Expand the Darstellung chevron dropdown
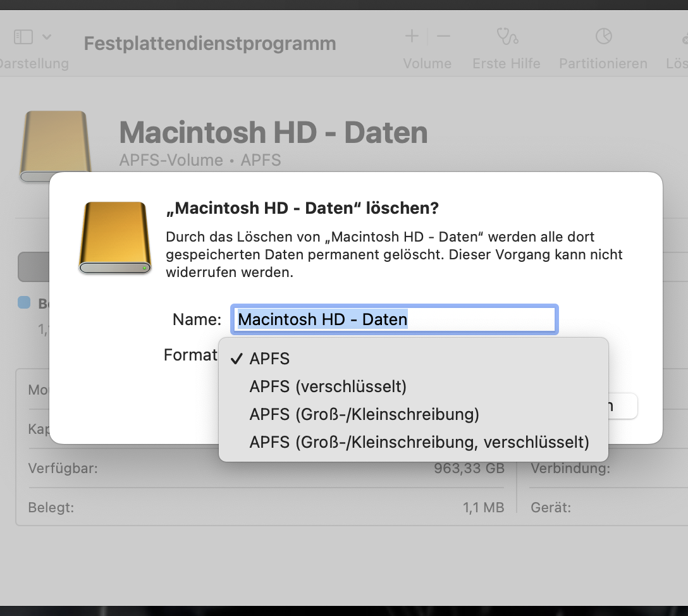Viewport: 688px width, 616px height. coord(47,37)
